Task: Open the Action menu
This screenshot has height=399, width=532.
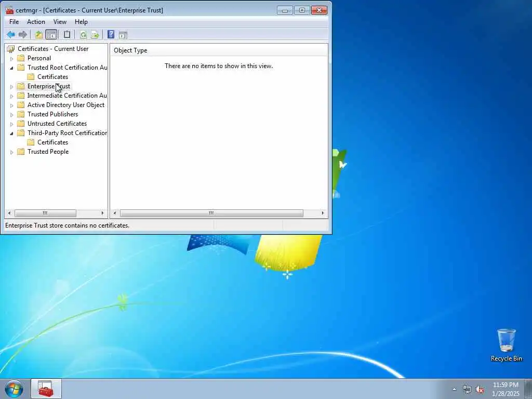Action: [x=36, y=22]
